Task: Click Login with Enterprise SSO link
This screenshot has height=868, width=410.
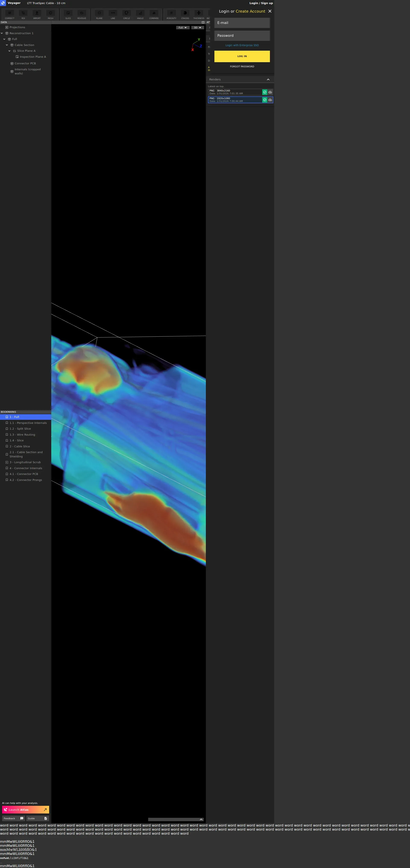Action: coord(242,45)
